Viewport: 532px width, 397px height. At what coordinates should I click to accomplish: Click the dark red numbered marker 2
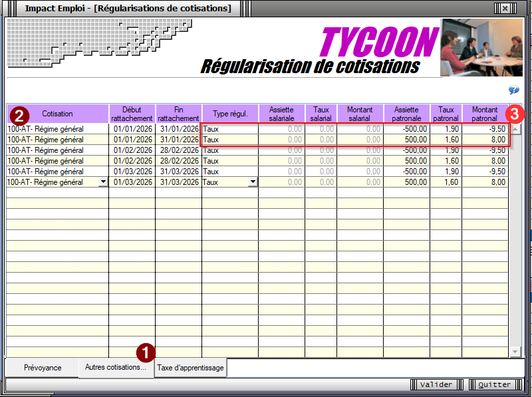coord(19,116)
